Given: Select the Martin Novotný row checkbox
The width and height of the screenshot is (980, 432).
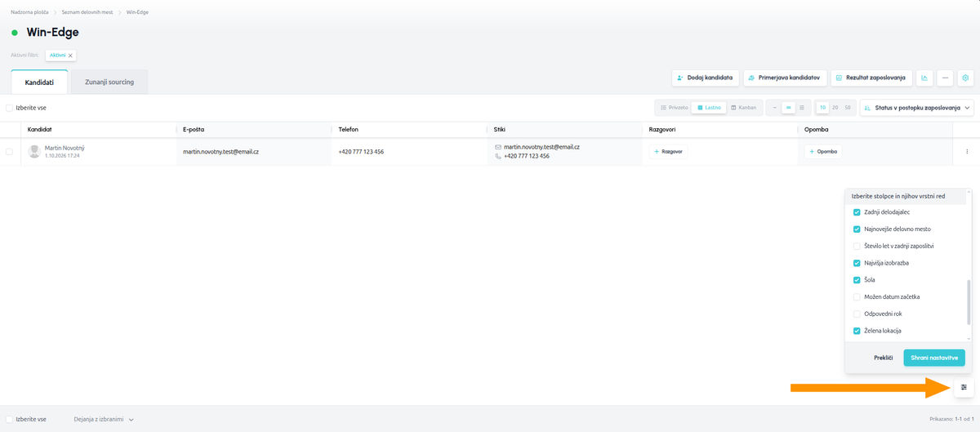Looking at the screenshot, I should [9, 151].
